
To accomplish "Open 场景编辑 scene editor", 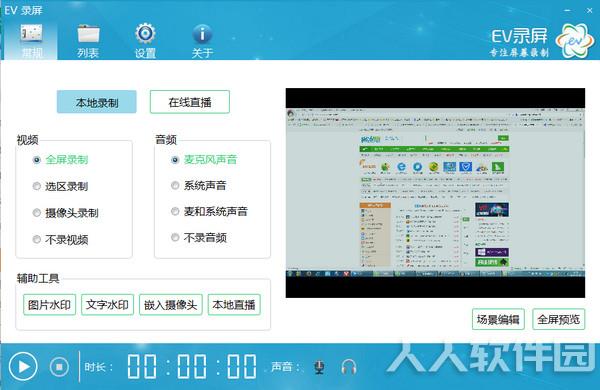I will pyautogui.click(x=498, y=319).
